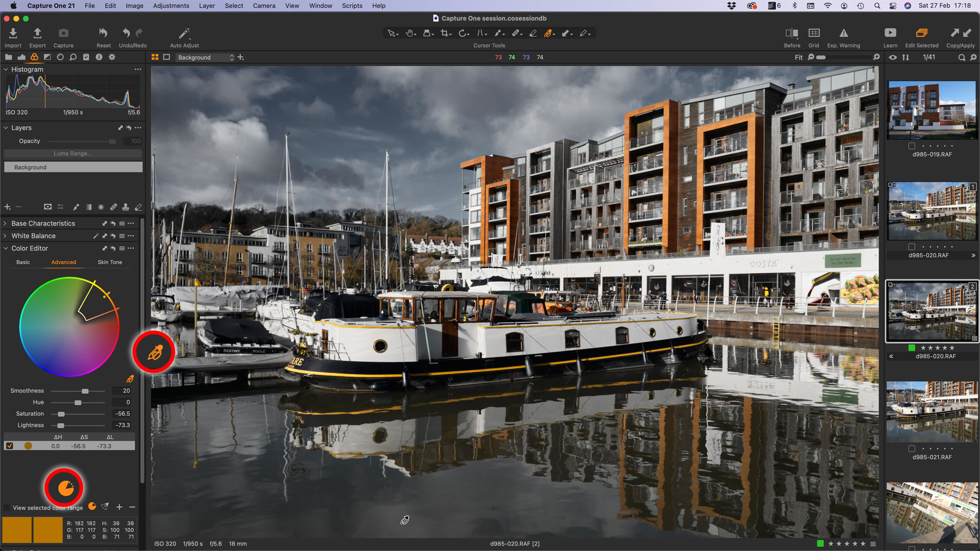
Task: Open the Background layer selector dropdown
Action: click(x=205, y=57)
